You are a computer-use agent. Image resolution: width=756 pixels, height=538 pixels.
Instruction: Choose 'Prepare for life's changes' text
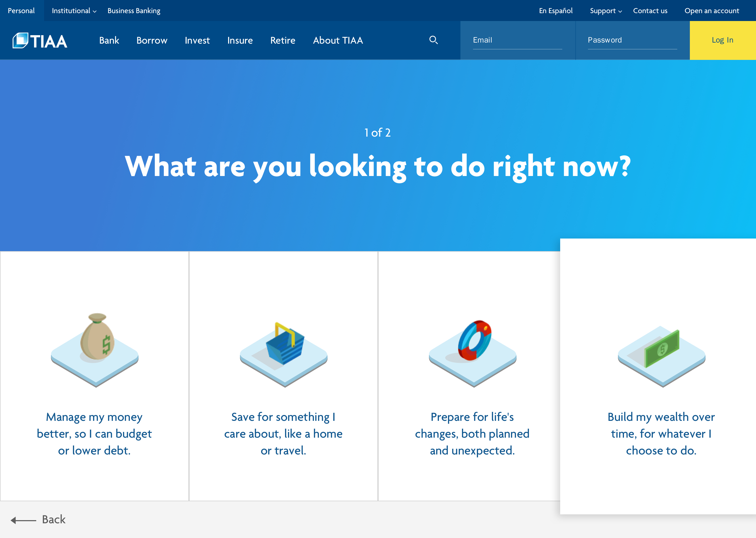(x=472, y=434)
